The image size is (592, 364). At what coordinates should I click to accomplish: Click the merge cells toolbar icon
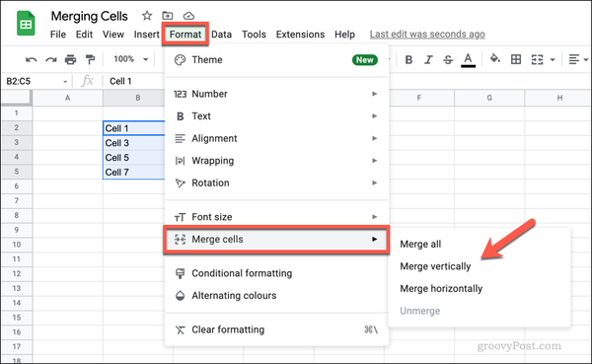pos(537,59)
